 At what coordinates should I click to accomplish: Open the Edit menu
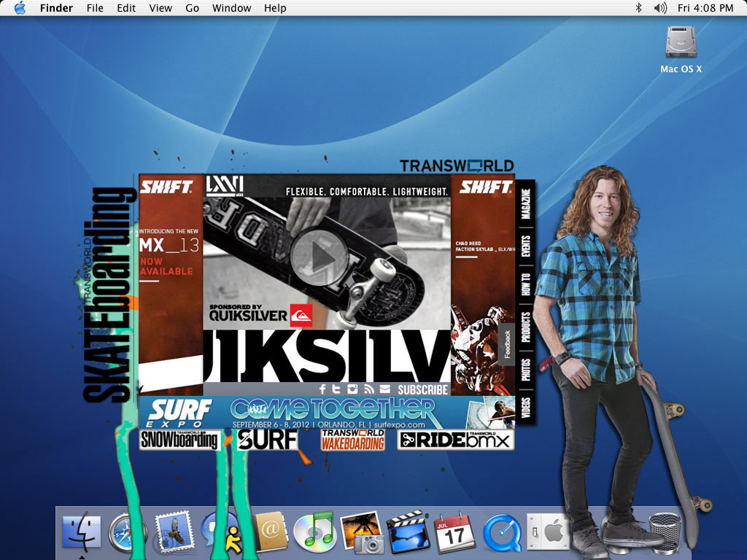coord(126,8)
